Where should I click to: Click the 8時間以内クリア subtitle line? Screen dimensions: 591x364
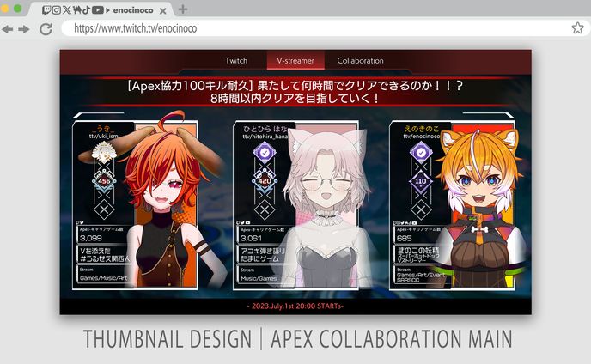point(295,99)
